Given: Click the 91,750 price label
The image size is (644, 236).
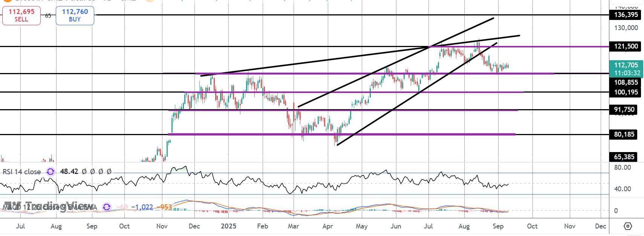Looking at the screenshot, I should pos(624,110).
